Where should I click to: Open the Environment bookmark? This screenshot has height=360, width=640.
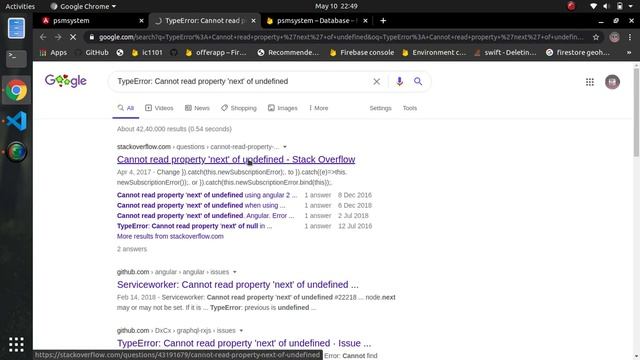coord(434,53)
